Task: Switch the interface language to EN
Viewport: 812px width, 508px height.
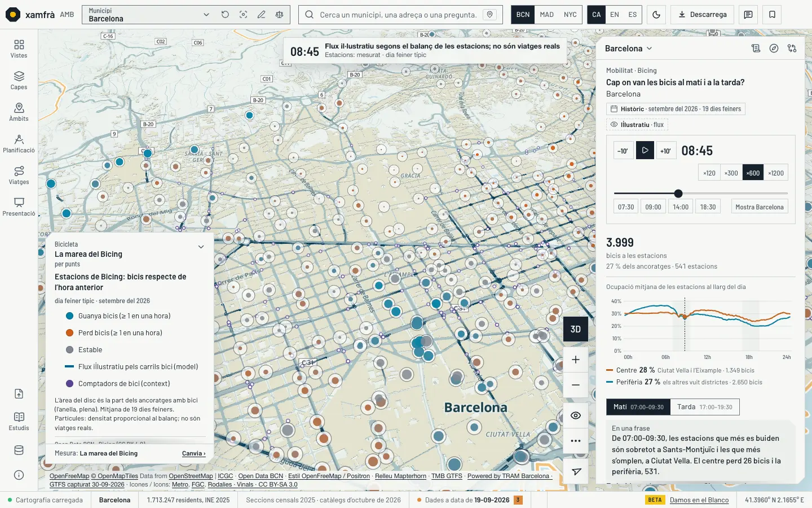Action: pyautogui.click(x=615, y=15)
